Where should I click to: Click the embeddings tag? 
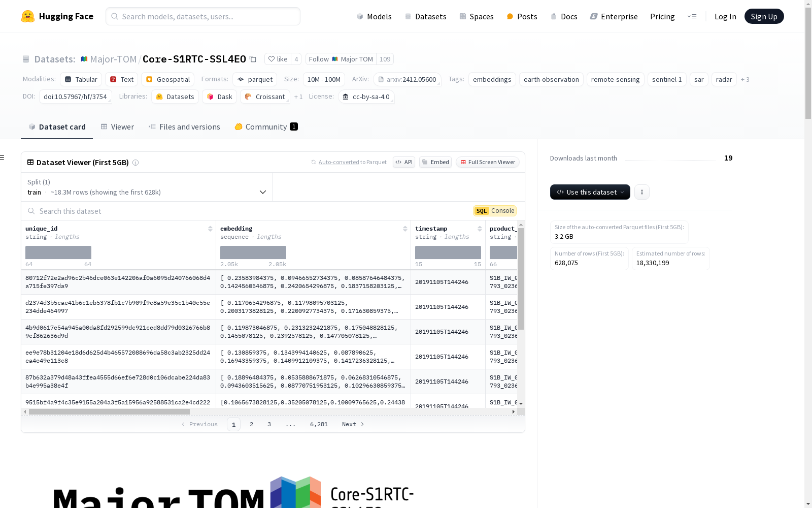pos(492,79)
